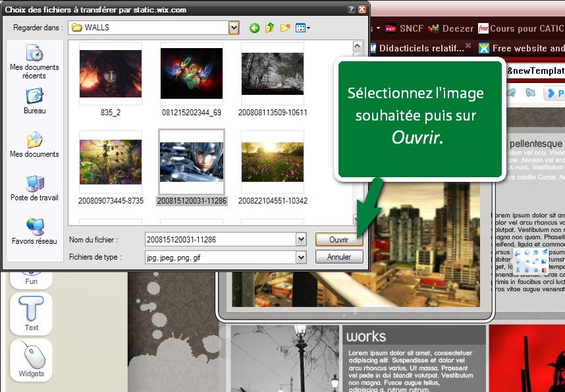Open the Fun panel in Wix sidebar
This screenshot has width=565, height=392.
point(31,280)
